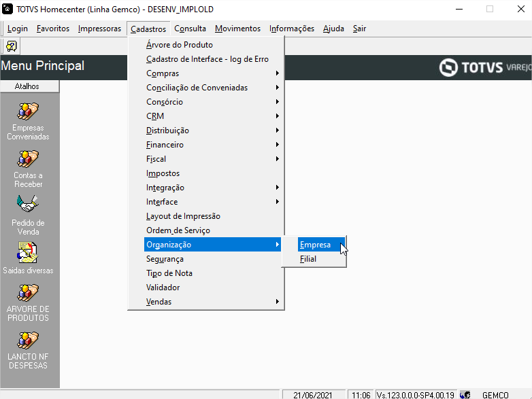The height and width of the screenshot is (399, 532).
Task: Click the status bar connection icon near GEMCO
Action: [x=465, y=395]
